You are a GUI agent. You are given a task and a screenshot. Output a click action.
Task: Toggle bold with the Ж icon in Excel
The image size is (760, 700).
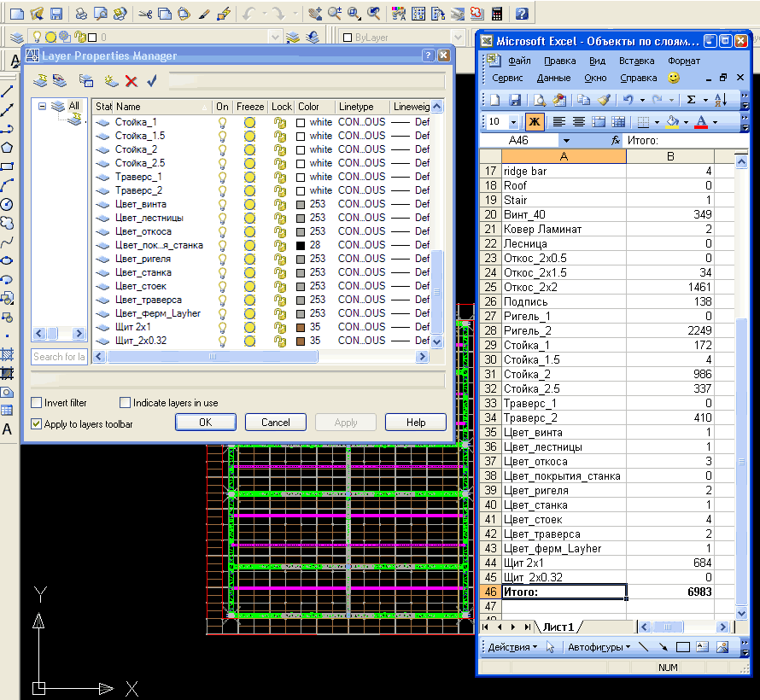pos(534,122)
